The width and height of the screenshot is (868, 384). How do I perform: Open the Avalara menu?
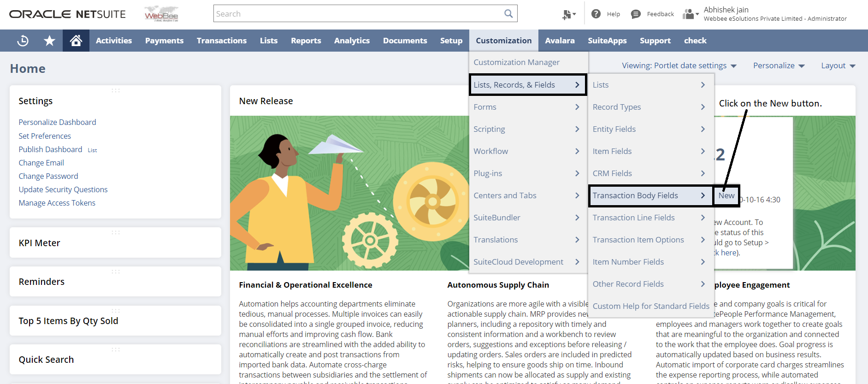pyautogui.click(x=560, y=41)
